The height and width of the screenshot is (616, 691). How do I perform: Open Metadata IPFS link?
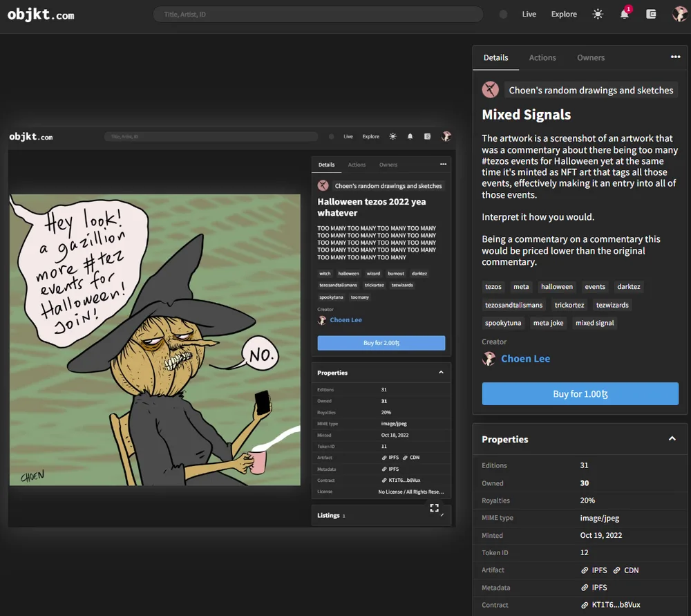pos(594,588)
